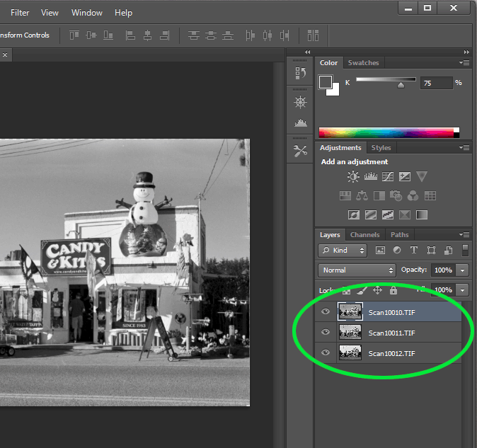The height and width of the screenshot is (448, 477).
Task: Click the Brightness/Contrast adjustment icon
Action: pos(353,177)
